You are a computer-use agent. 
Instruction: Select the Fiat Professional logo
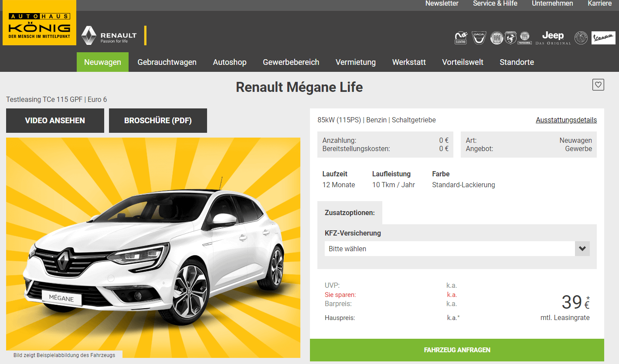click(x=524, y=38)
